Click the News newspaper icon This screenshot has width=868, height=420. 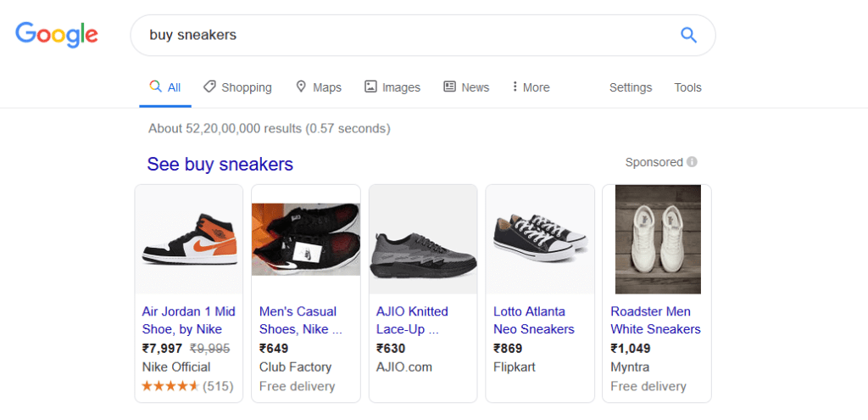point(449,87)
